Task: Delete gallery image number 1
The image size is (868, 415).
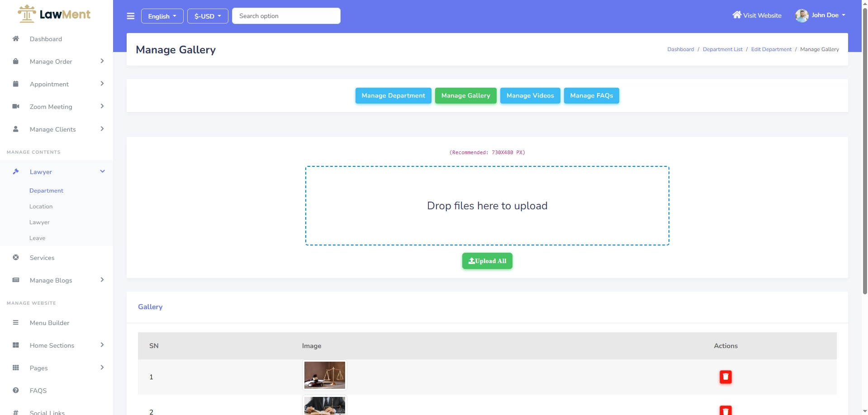Action: pyautogui.click(x=726, y=377)
